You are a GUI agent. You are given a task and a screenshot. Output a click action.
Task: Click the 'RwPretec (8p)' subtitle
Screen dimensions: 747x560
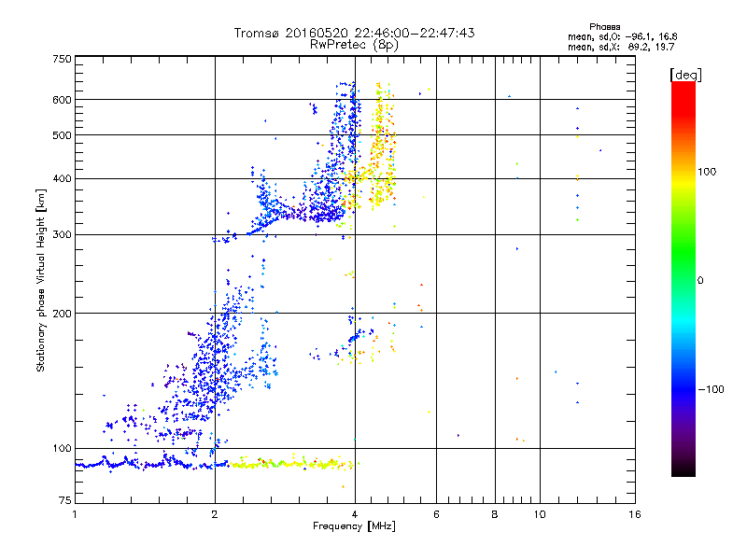tap(354, 45)
